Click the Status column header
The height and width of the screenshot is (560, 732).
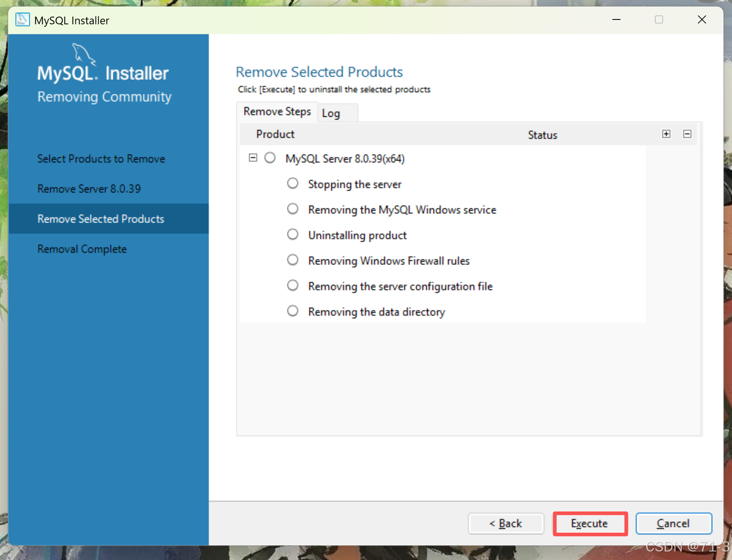tap(543, 135)
